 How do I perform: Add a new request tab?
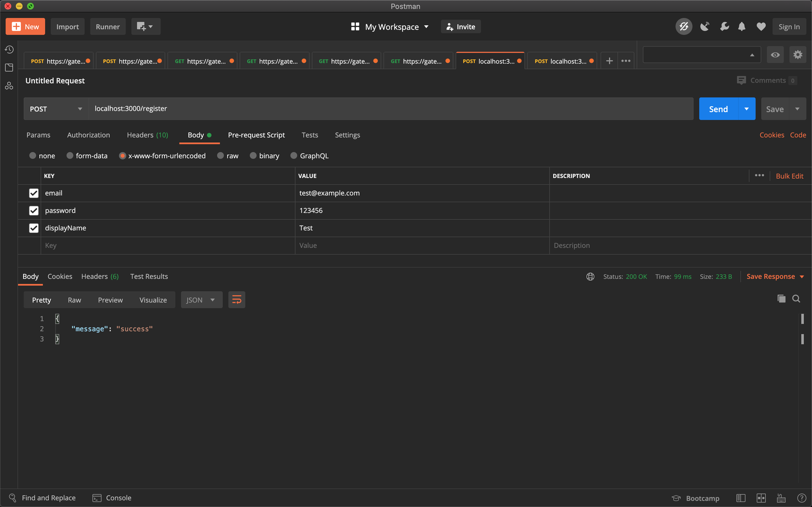pyautogui.click(x=609, y=61)
